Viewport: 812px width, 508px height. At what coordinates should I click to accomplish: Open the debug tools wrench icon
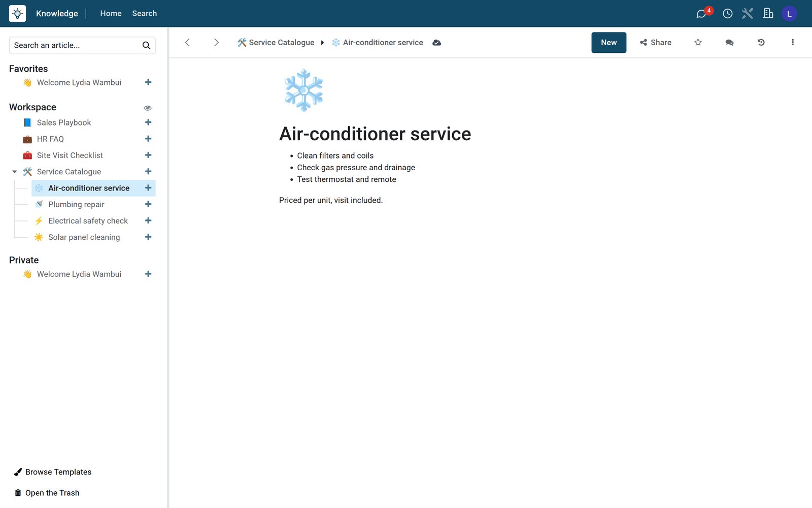coord(748,14)
